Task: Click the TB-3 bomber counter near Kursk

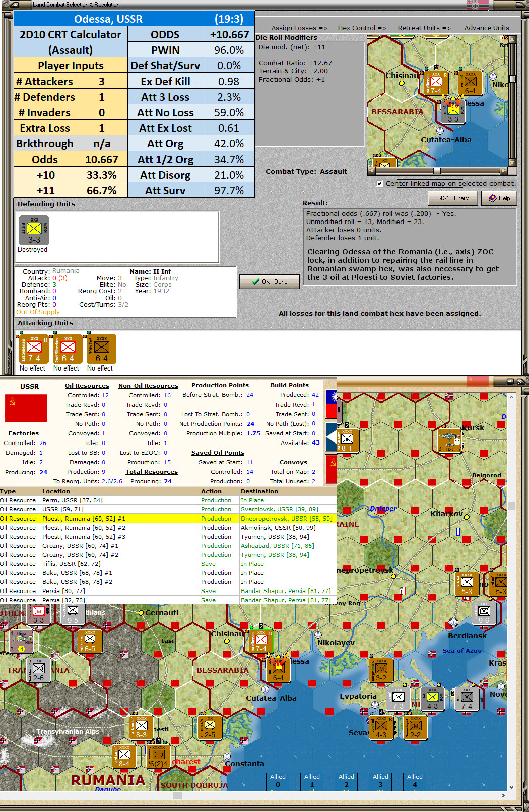Action: click(449, 440)
